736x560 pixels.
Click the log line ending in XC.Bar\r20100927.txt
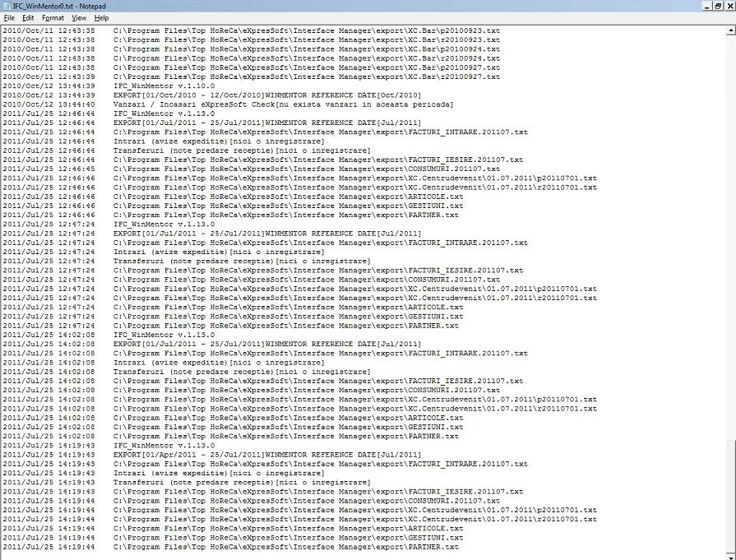coord(252,77)
